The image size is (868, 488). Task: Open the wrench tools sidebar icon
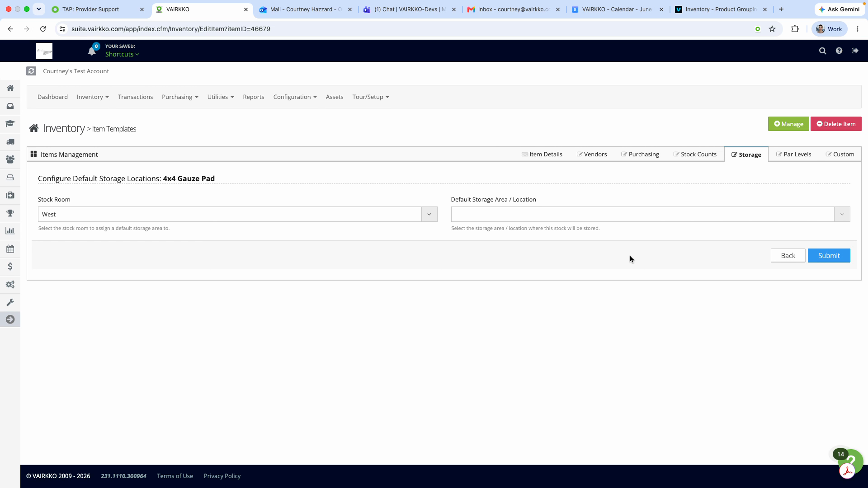click(x=10, y=302)
